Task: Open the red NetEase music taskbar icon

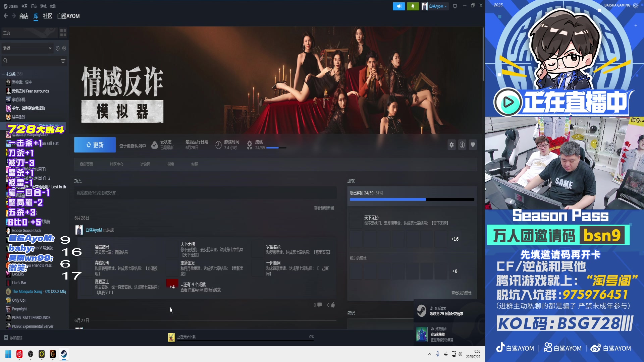Action: (19, 354)
